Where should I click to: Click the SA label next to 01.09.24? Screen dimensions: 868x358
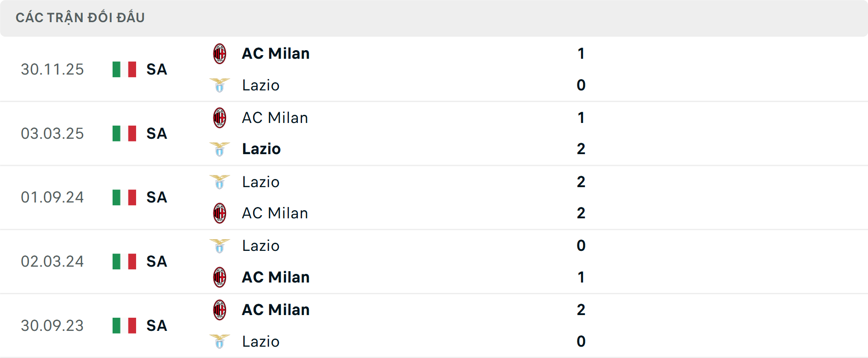pos(156,197)
